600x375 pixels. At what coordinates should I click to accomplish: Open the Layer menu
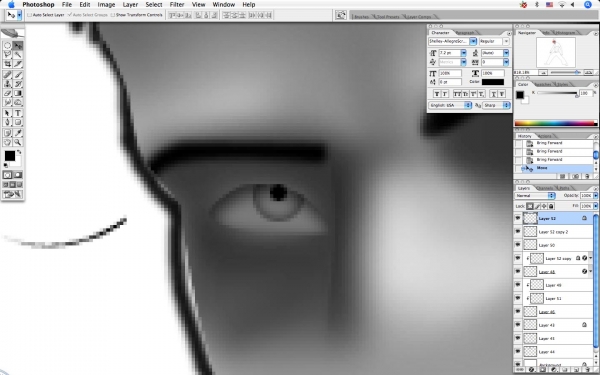[130, 5]
